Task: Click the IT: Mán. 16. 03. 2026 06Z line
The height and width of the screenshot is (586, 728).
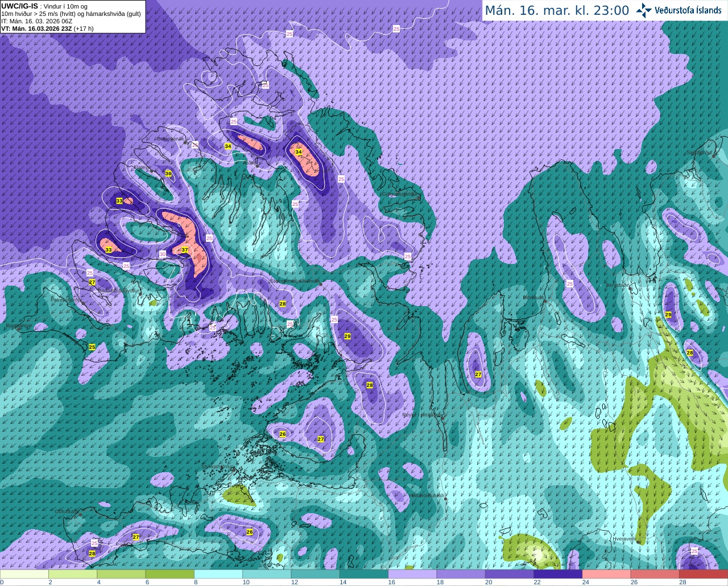Action: [x=36, y=21]
